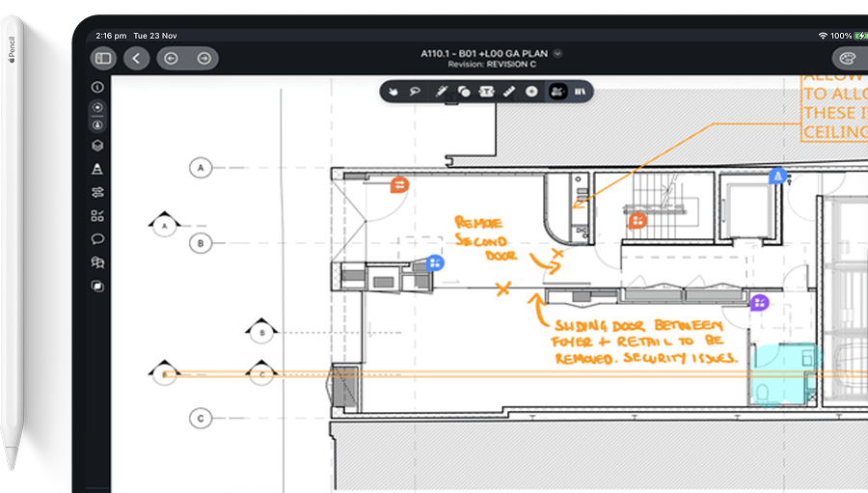Click grid bubble A on the plan
The height and width of the screenshot is (493, 868).
pos(201,167)
